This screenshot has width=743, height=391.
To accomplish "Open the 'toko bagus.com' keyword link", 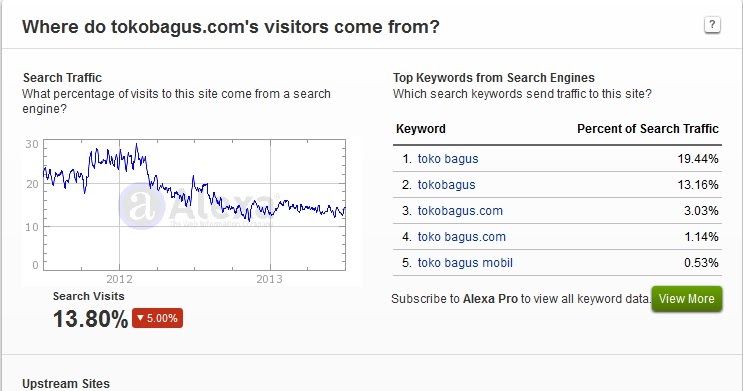I will pos(462,237).
